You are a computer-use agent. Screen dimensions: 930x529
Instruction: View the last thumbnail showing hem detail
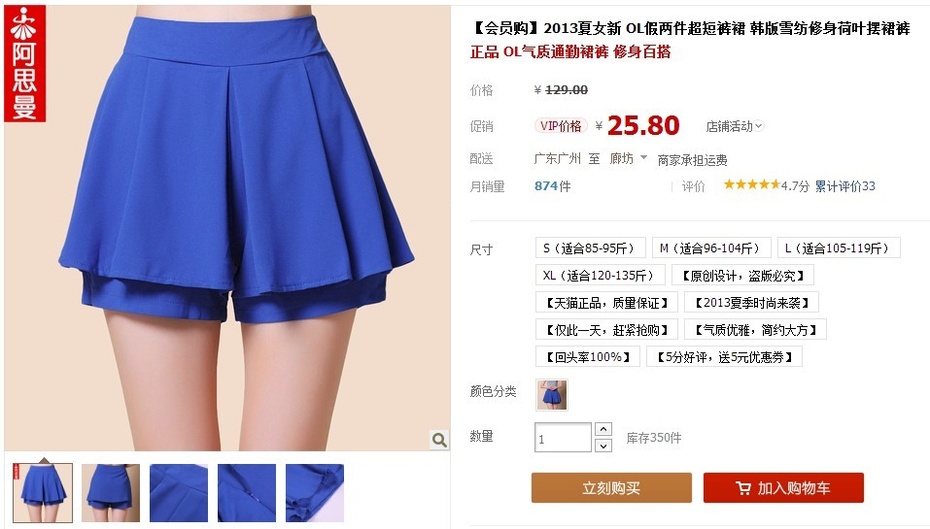tap(315, 493)
